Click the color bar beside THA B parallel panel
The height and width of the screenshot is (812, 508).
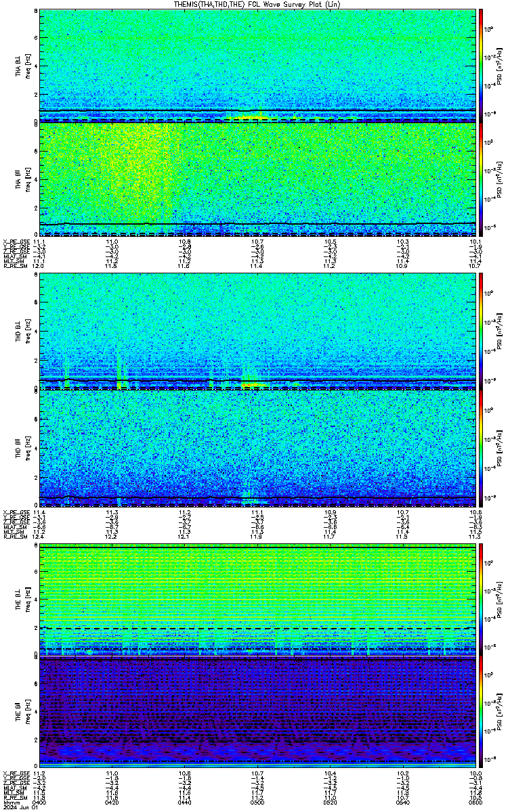481,179
